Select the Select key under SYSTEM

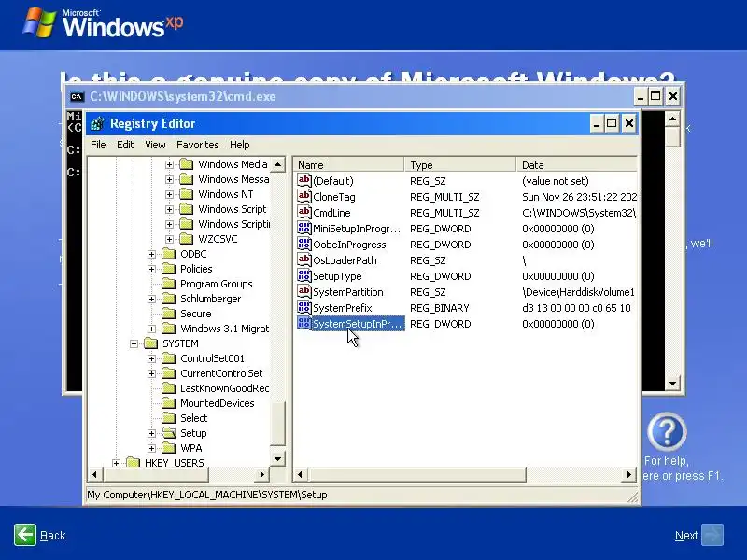pyautogui.click(x=194, y=418)
